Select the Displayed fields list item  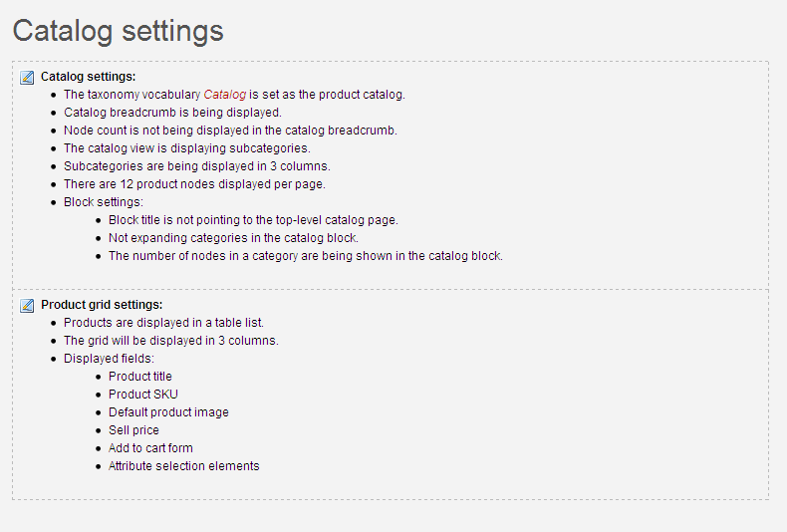point(109,359)
